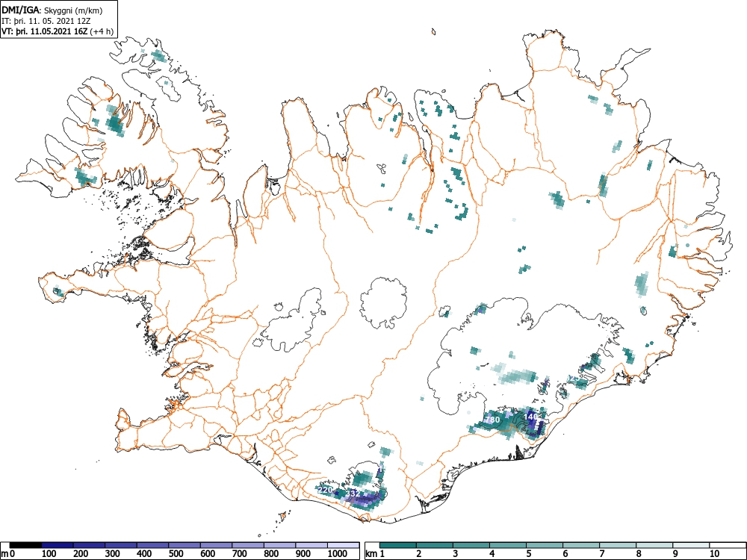Click the '140' visibility value on the map
Screen dimensions: 747x560
pyautogui.click(x=530, y=416)
